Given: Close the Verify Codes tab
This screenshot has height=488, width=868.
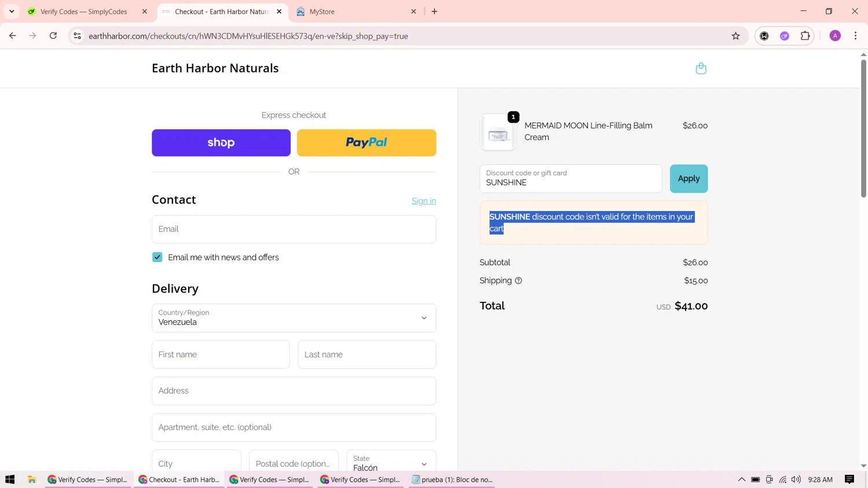Looking at the screenshot, I should (145, 12).
